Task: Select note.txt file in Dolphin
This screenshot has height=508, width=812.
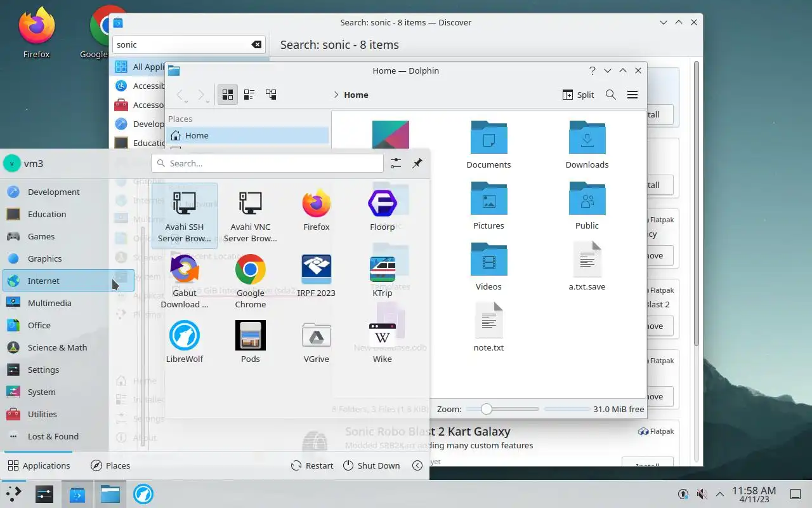Action: click(x=488, y=328)
